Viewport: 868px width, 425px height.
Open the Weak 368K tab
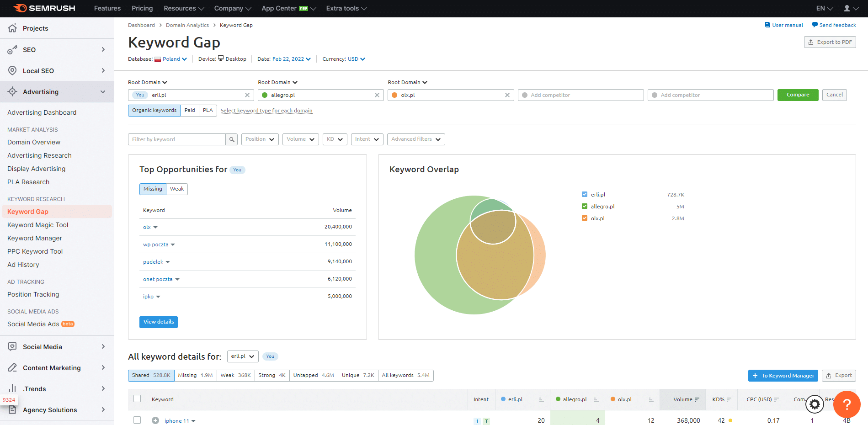[x=235, y=376]
